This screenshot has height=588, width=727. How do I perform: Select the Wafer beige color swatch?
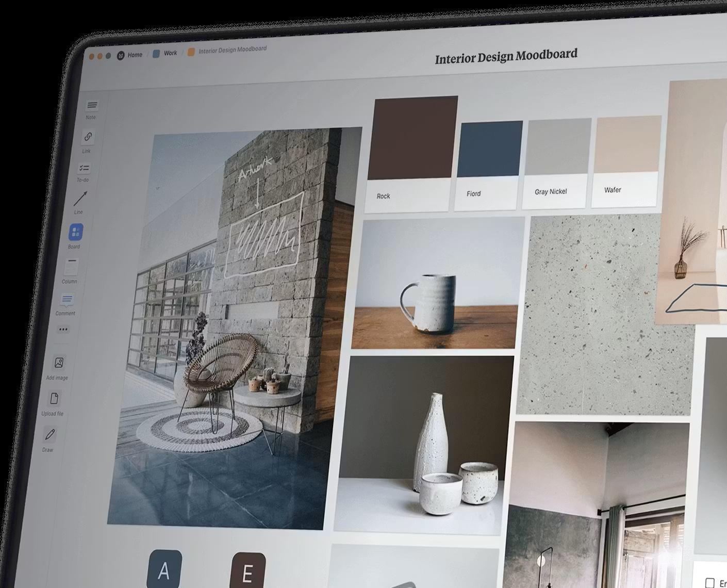pyautogui.click(x=625, y=161)
